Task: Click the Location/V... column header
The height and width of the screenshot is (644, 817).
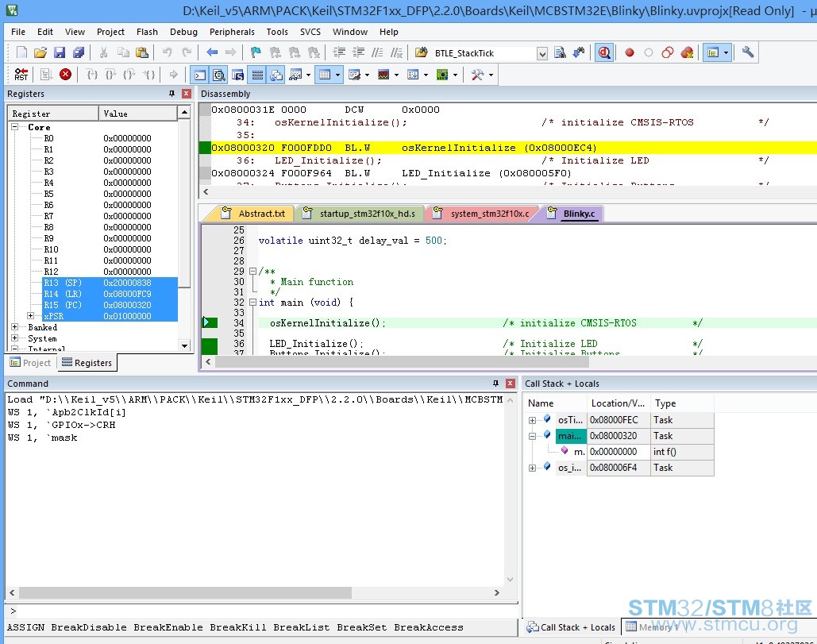Action: point(618,403)
